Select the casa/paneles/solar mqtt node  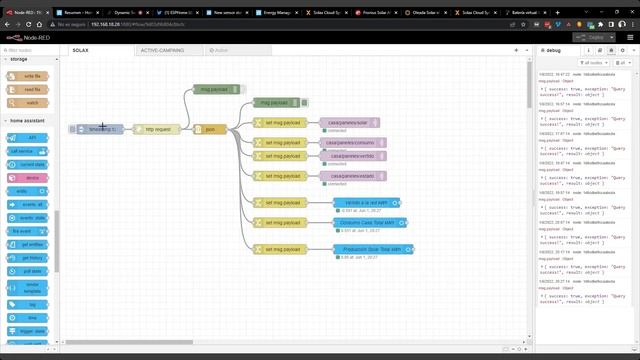[350, 122]
